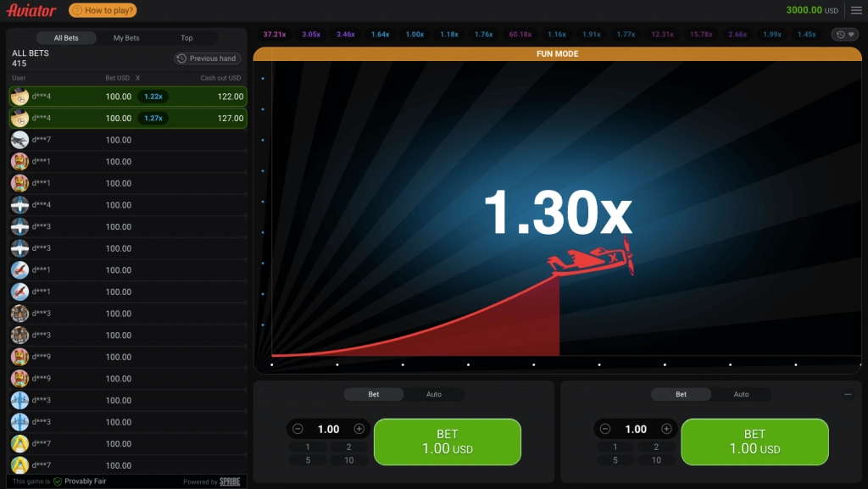This screenshot has width=868, height=489.
Task: Expand the round history dropdown
Action: click(x=844, y=35)
